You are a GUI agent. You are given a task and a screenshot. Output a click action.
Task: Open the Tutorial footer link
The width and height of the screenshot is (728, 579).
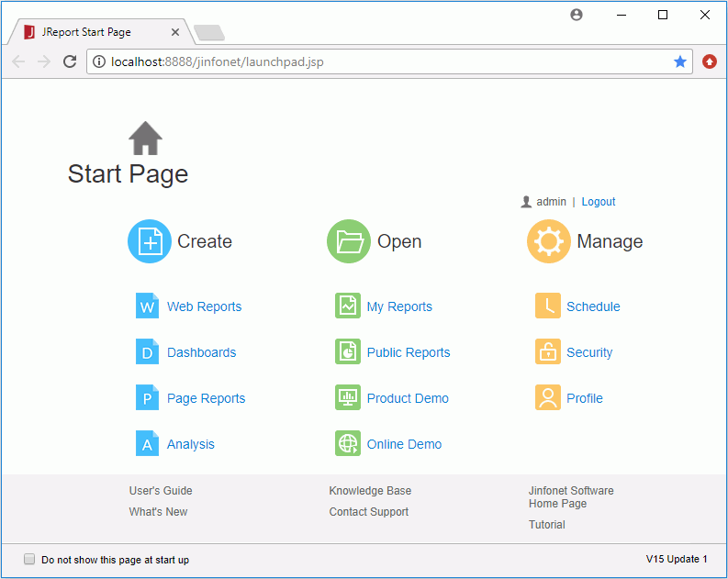coord(547,525)
